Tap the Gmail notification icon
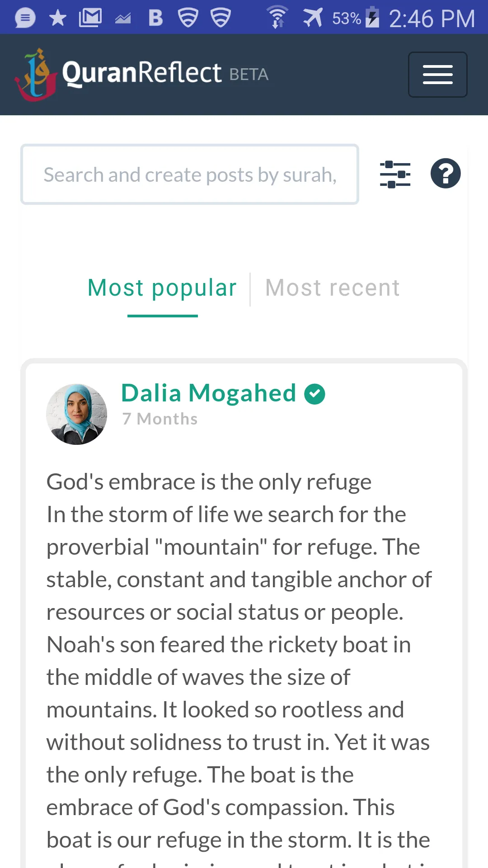 coord(90,18)
